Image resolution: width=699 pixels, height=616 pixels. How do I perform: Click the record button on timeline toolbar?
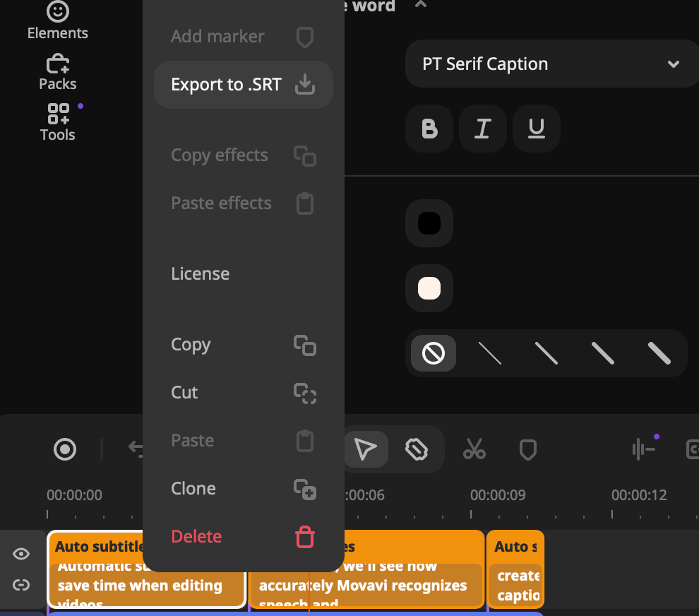coord(65,449)
